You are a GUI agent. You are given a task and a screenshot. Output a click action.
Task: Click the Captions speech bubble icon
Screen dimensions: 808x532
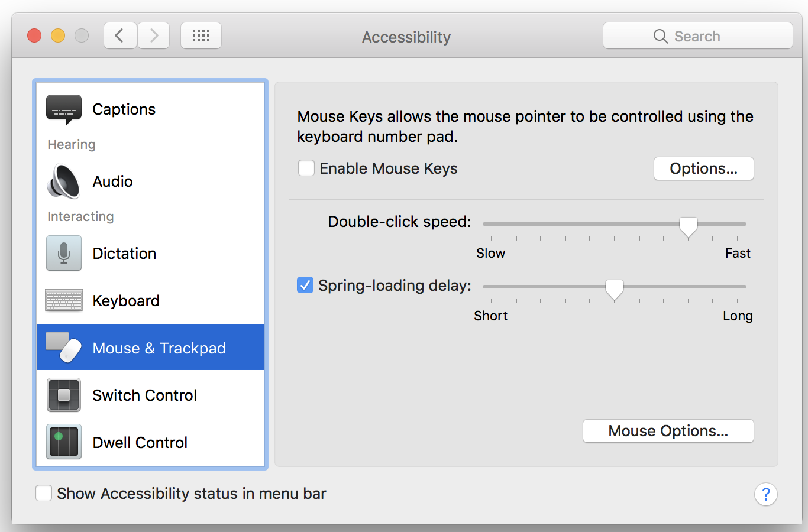[x=64, y=109]
